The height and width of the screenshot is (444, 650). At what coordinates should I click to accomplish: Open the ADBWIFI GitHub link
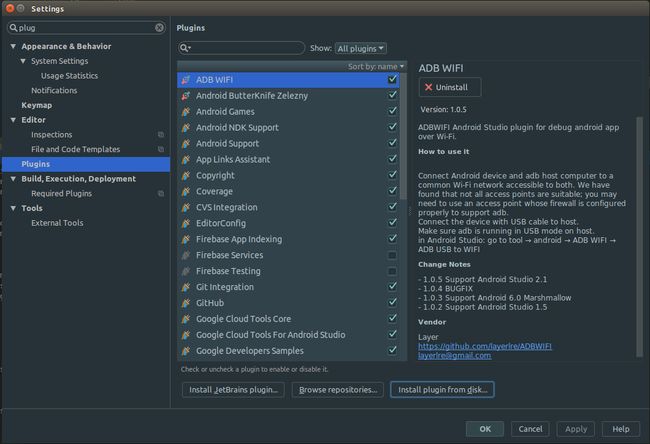tap(485, 346)
